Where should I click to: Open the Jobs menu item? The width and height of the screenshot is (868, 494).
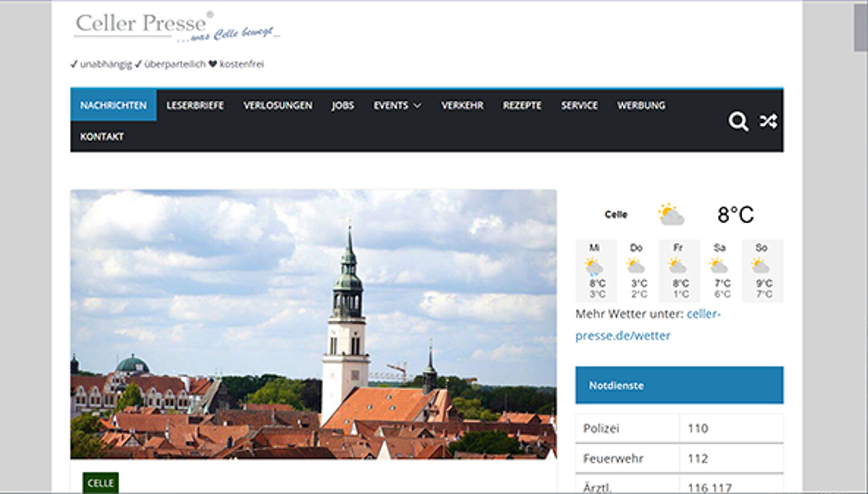[x=343, y=106]
